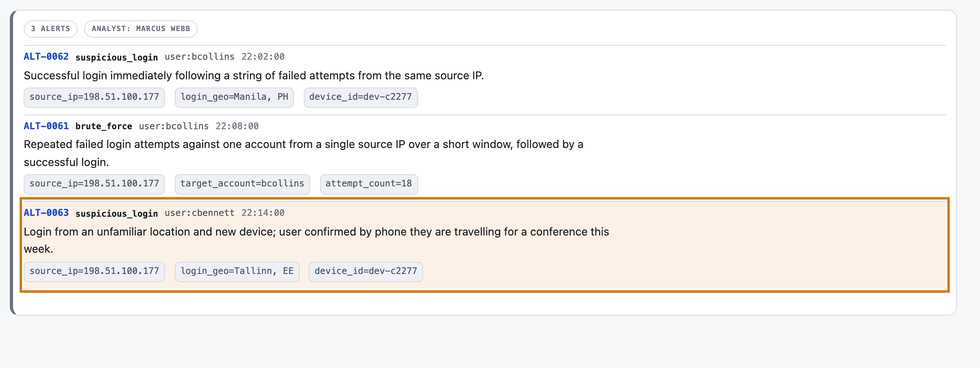Click the 22:14:00 timestamp
This screenshot has height=368, width=980.
tap(263, 213)
